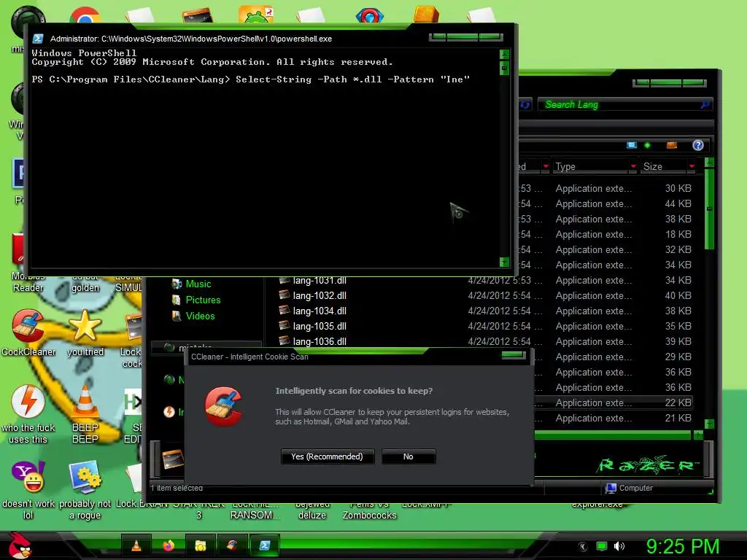Click the green monitor tray icon

point(602,546)
